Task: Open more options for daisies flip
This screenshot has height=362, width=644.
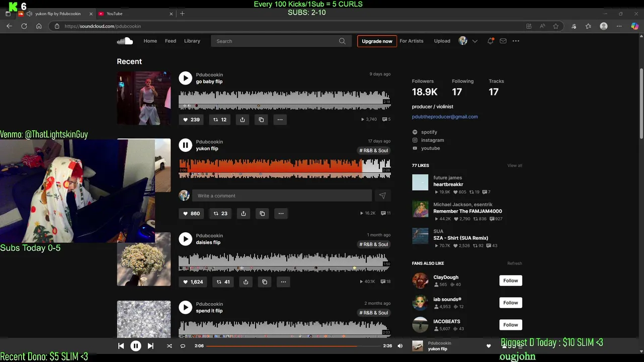Action: tap(283, 282)
